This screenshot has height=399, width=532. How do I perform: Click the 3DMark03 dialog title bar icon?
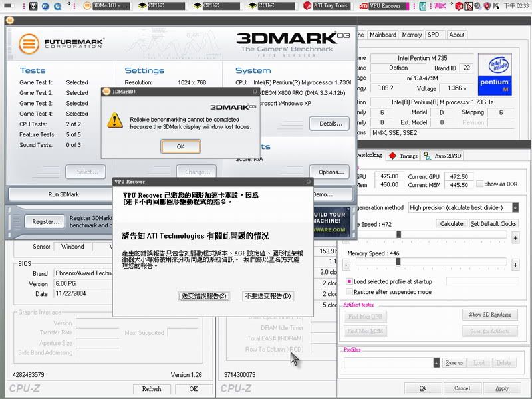tap(106, 92)
